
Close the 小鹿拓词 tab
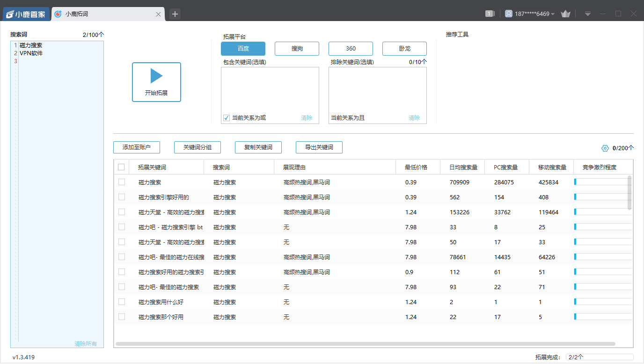tap(158, 15)
